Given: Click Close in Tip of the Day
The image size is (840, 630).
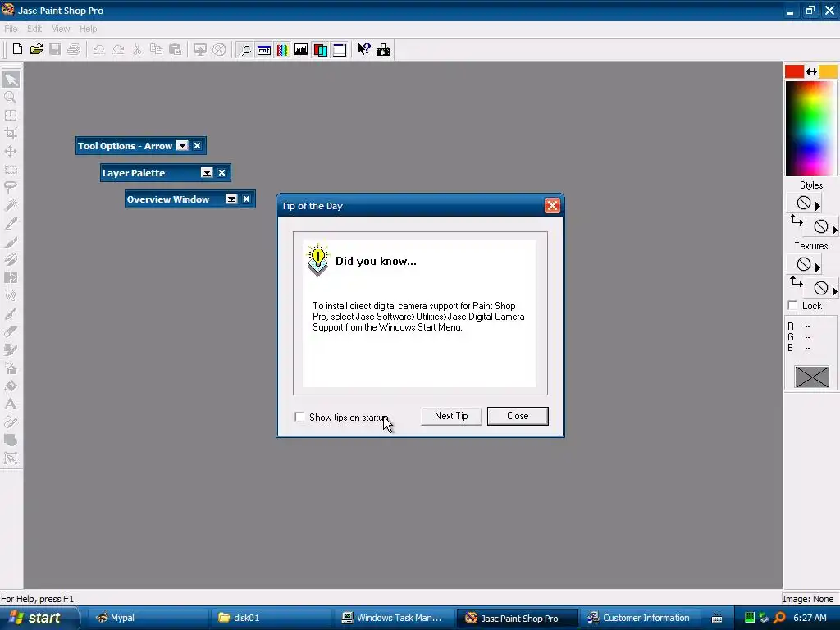Looking at the screenshot, I should click(518, 416).
